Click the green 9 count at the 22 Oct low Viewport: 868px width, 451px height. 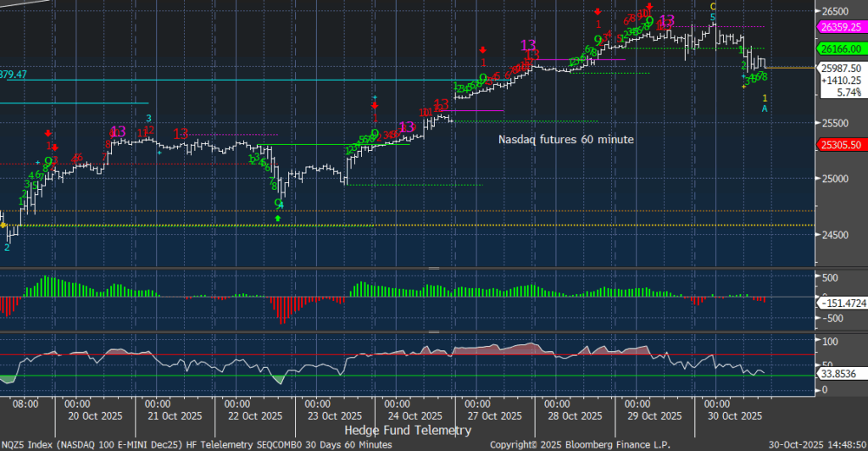pyautogui.click(x=278, y=204)
